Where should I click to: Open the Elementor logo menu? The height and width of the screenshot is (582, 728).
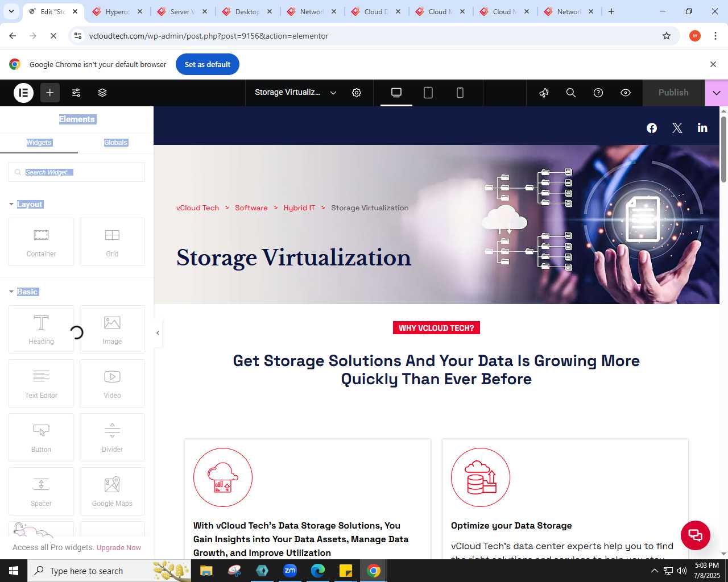tap(23, 93)
